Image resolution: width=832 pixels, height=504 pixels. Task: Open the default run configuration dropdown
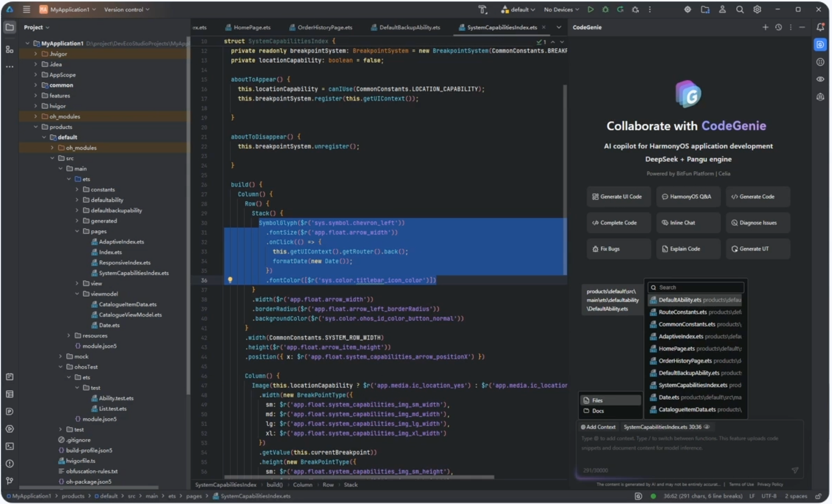pyautogui.click(x=518, y=10)
